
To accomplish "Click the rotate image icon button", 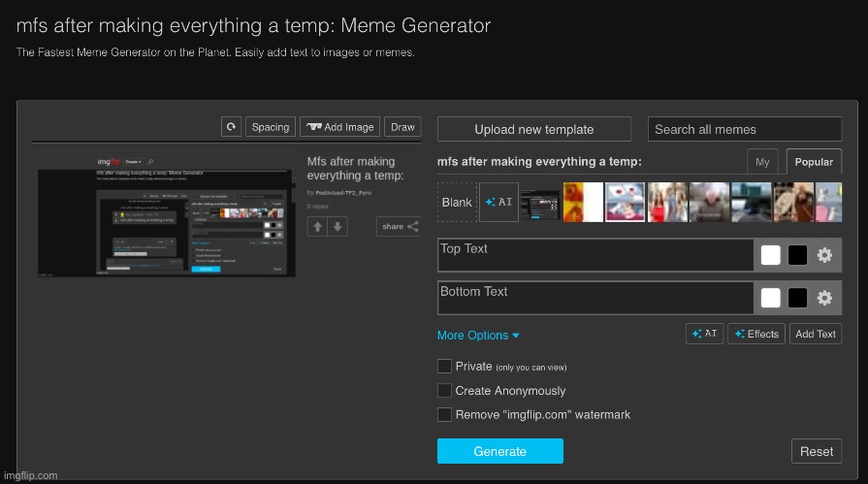I will click(x=231, y=127).
